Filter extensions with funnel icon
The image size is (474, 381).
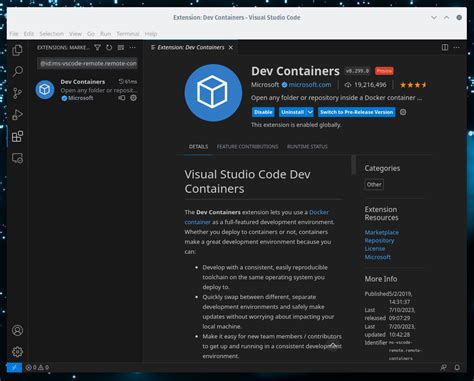coord(97,48)
